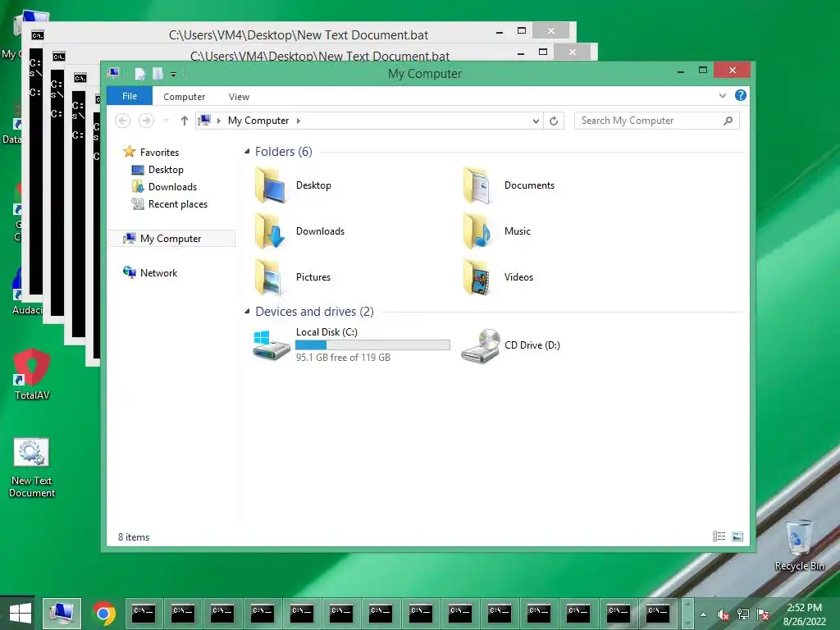This screenshot has height=630, width=840.
Task: Open TotalAV desktop shortcut
Action: (32, 374)
